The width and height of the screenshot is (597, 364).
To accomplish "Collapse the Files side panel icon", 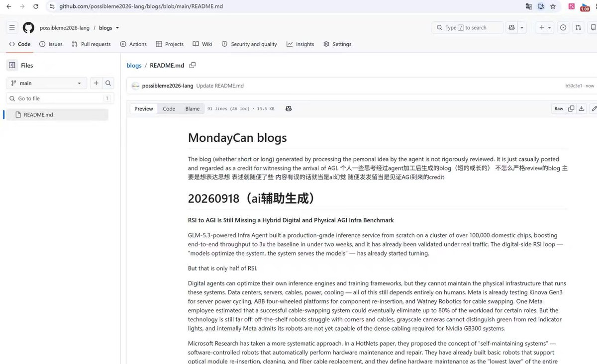I will (12, 65).
